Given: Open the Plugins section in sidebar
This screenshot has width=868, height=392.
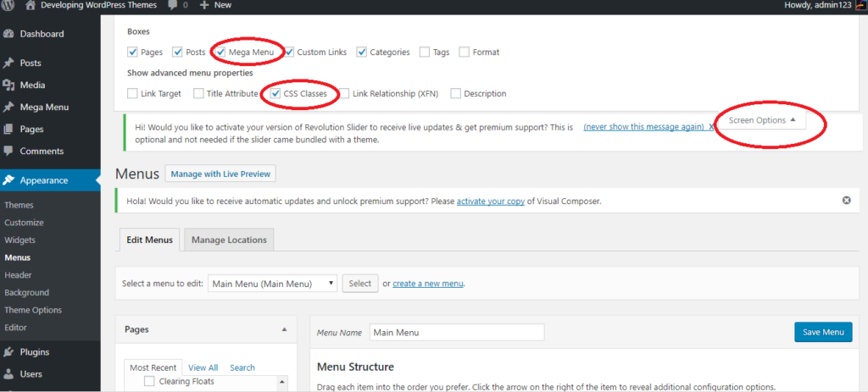Looking at the screenshot, I should [x=34, y=352].
